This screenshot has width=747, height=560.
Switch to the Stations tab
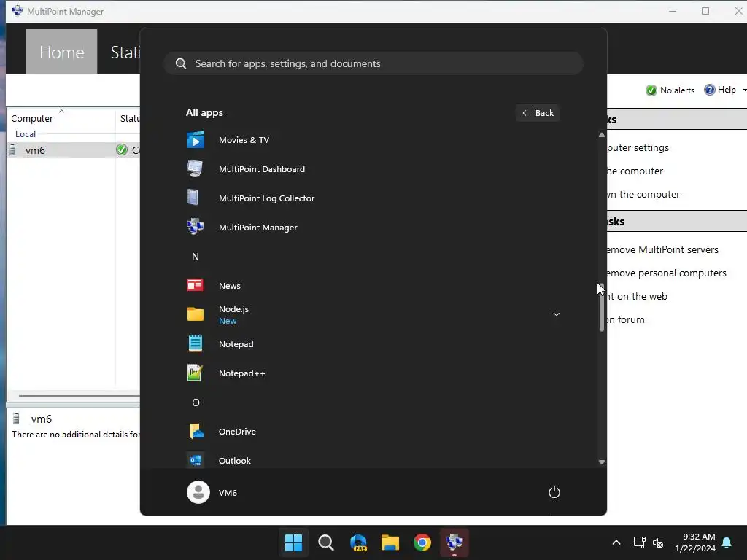(125, 52)
